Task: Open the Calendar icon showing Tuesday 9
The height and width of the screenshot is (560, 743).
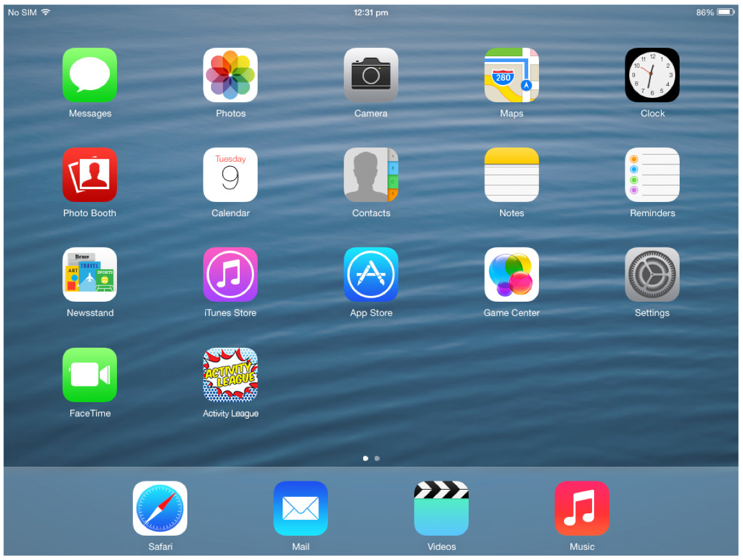Action: point(230,175)
